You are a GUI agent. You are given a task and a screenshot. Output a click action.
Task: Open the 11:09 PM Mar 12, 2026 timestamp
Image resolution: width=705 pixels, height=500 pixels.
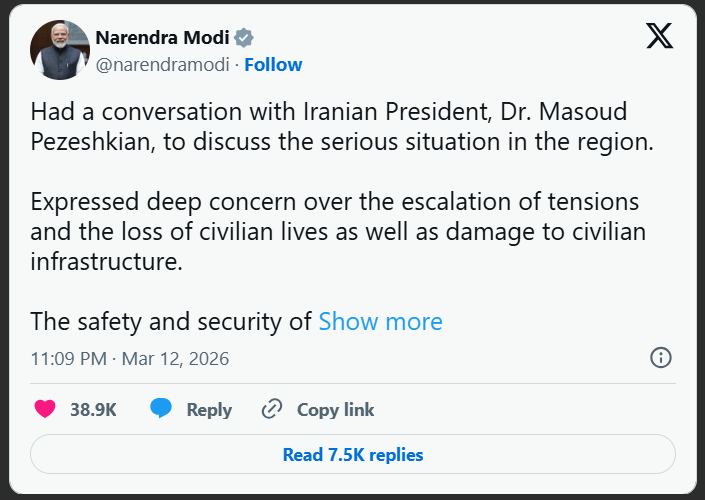pyautogui.click(x=130, y=358)
